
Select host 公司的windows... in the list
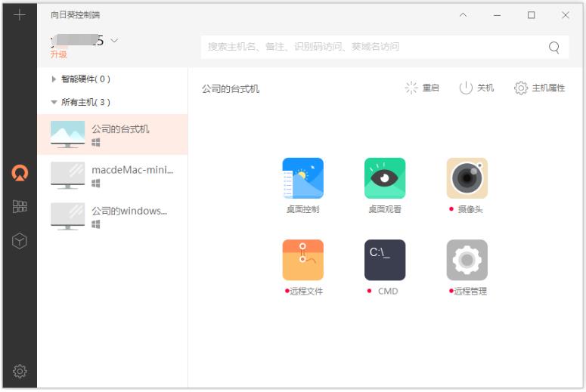tap(113, 216)
